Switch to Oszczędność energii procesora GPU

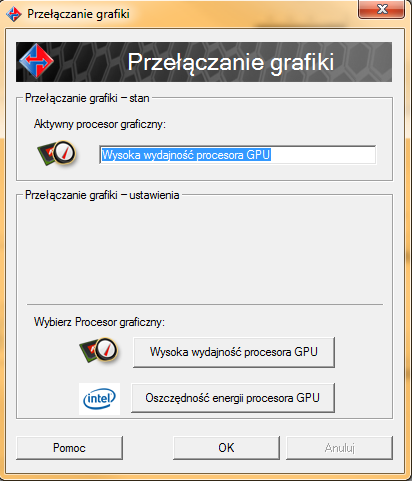click(x=233, y=398)
